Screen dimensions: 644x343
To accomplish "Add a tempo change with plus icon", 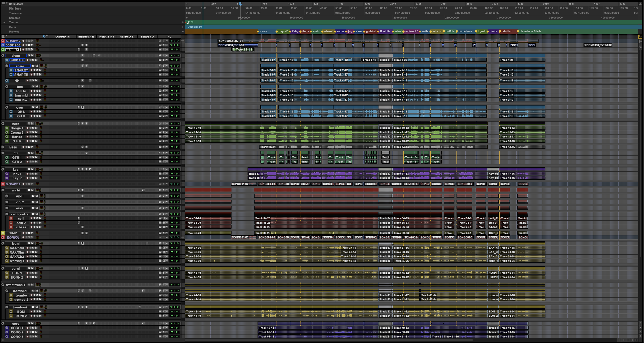I will coord(183,22).
